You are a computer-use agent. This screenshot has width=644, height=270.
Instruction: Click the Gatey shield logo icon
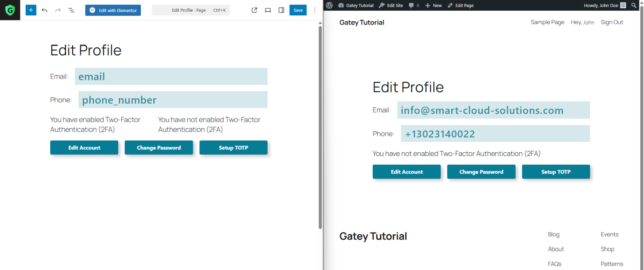(x=10, y=10)
